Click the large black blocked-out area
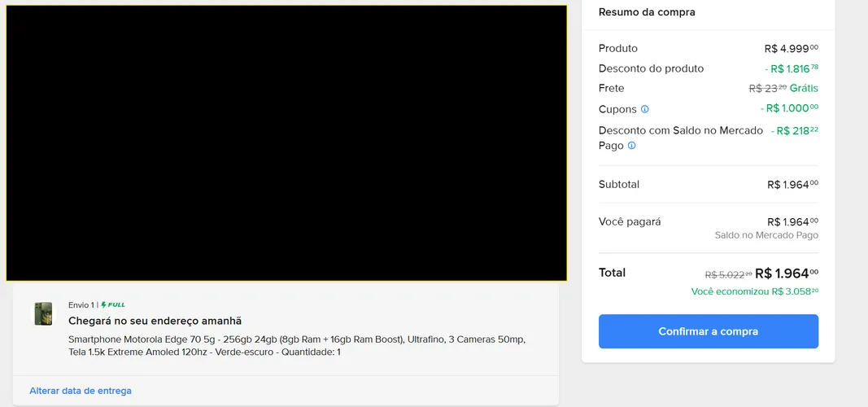Image resolution: width=868 pixels, height=407 pixels. (x=286, y=143)
